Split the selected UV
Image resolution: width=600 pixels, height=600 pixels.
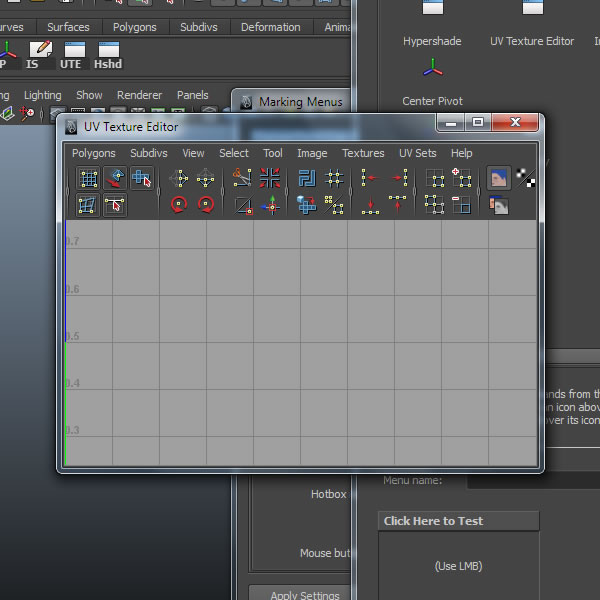tap(243, 205)
